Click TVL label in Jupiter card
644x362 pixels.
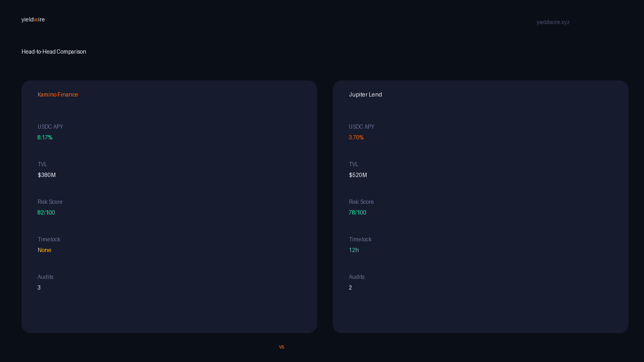point(354,164)
